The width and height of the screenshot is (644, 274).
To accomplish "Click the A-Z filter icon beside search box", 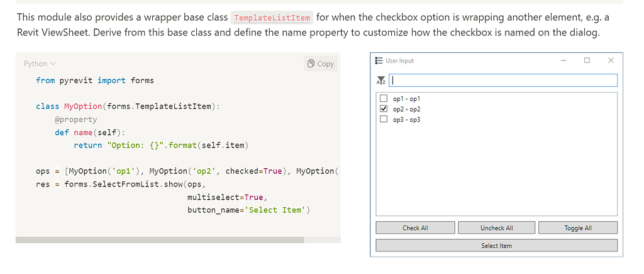I will click(380, 81).
